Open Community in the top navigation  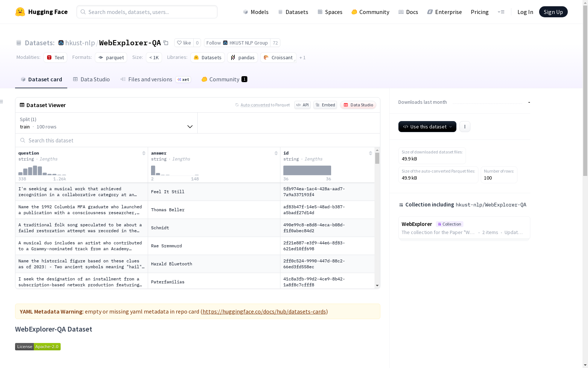[370, 12]
